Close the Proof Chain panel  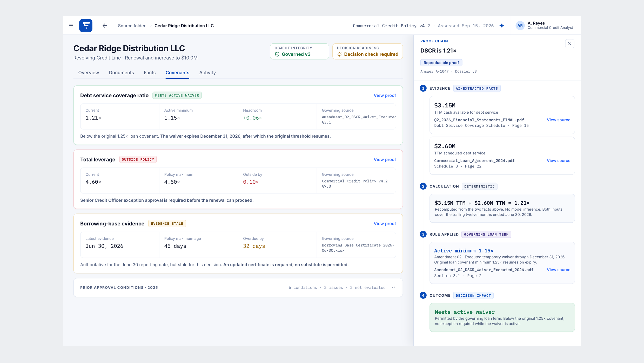click(569, 44)
